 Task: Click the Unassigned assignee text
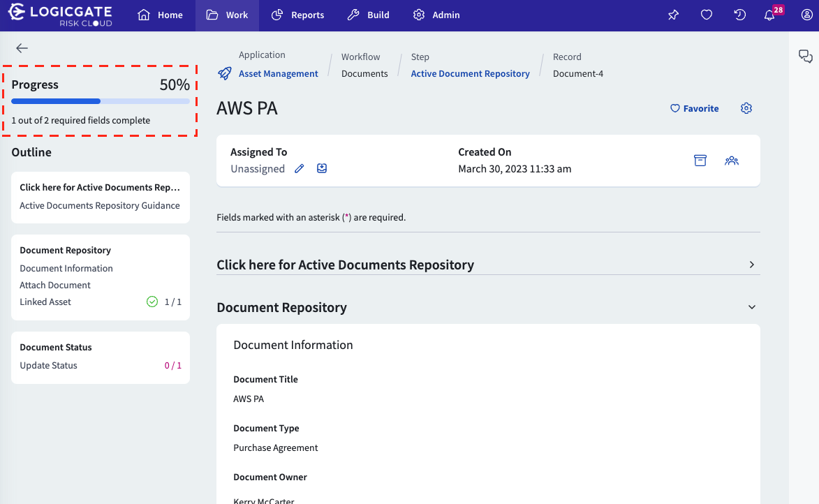coord(258,169)
